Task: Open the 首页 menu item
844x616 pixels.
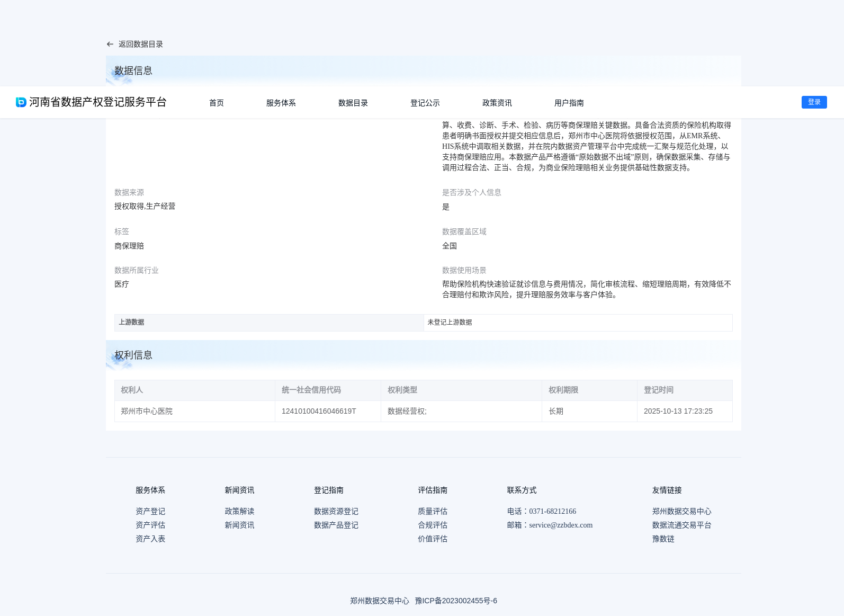Action: click(x=217, y=103)
